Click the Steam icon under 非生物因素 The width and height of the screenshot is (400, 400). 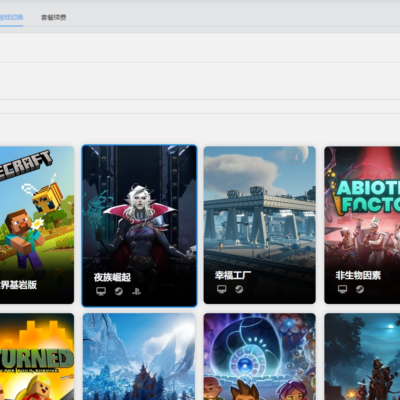[360, 289]
